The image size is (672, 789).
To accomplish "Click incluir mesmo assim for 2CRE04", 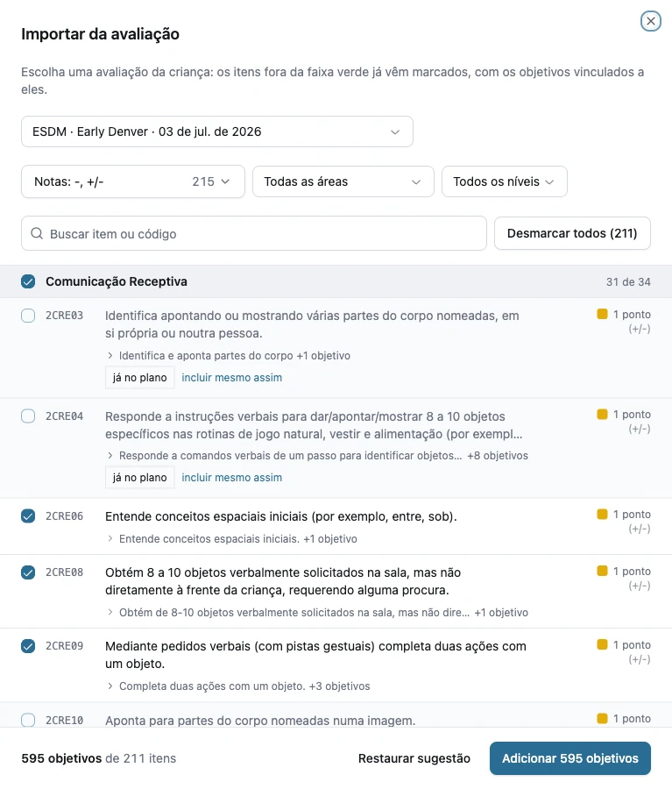I will tap(231, 478).
